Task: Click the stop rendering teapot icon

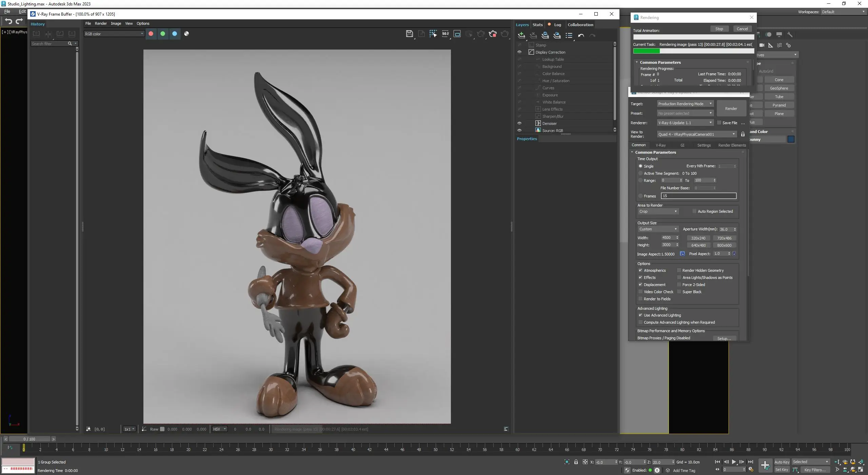Action: [493, 34]
